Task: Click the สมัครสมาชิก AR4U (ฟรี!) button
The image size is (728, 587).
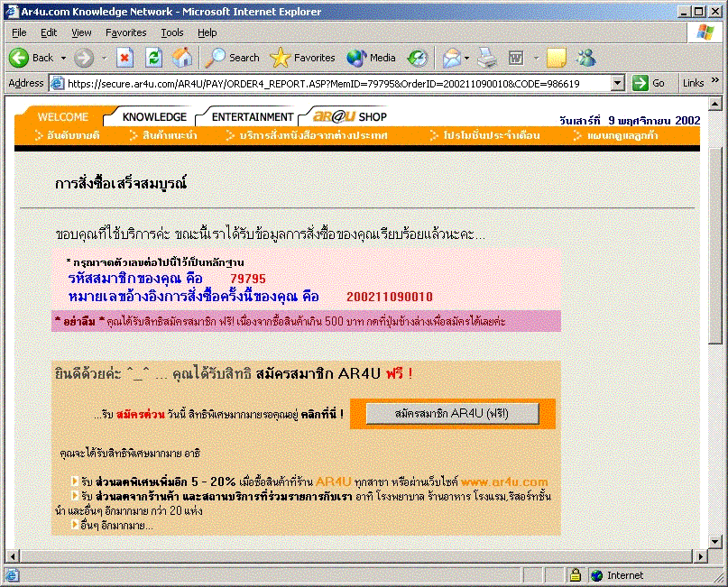Action: [452, 413]
